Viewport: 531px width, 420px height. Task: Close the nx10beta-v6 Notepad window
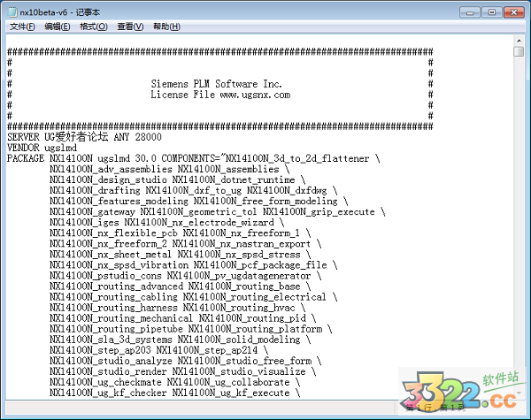point(513,12)
